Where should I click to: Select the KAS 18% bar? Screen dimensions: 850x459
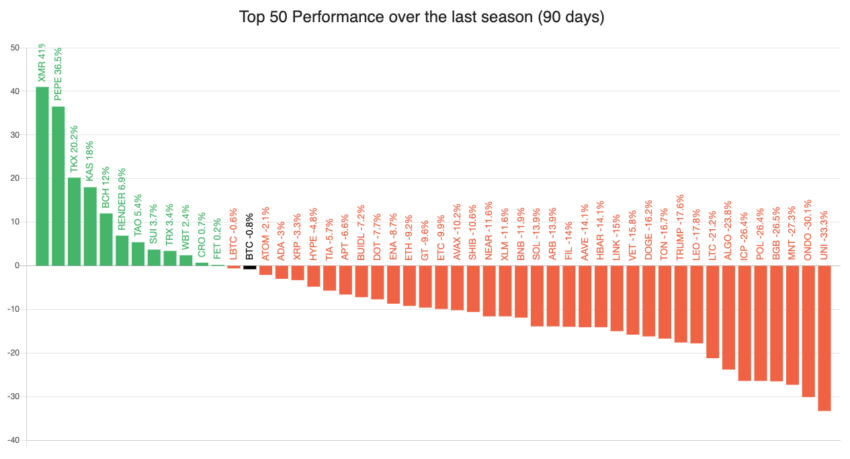(90, 227)
